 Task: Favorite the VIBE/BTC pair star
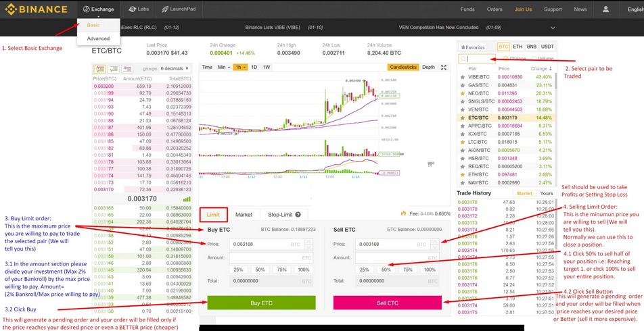point(463,77)
